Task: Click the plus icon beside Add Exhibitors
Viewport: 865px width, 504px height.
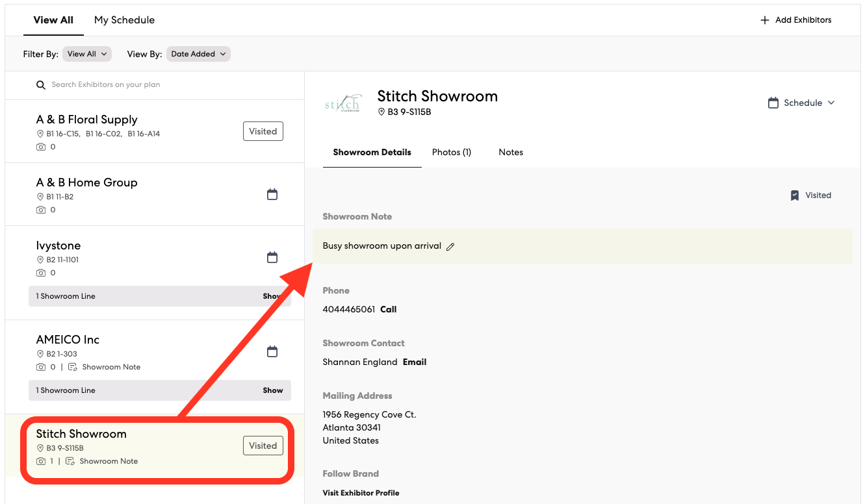Action: click(x=765, y=20)
